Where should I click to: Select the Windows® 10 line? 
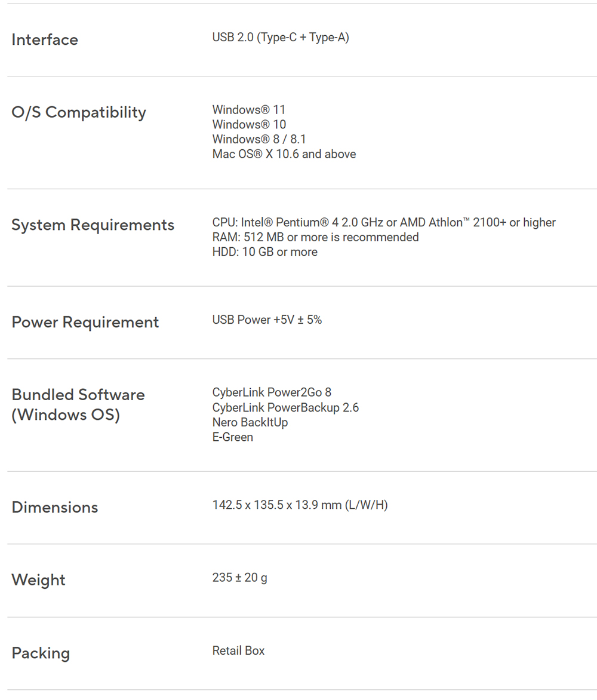249,125
